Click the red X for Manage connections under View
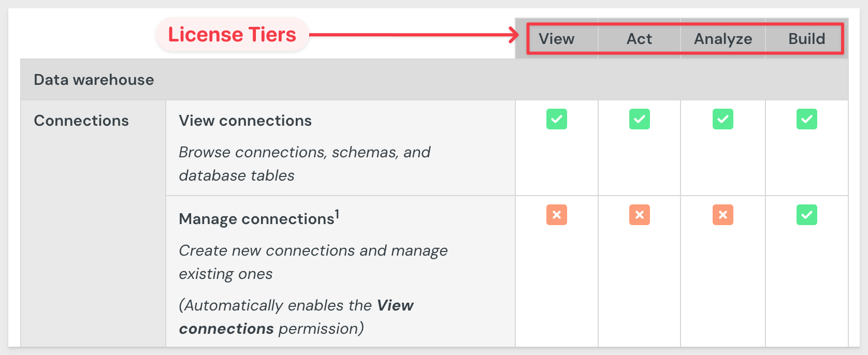868x355 pixels. 557,215
